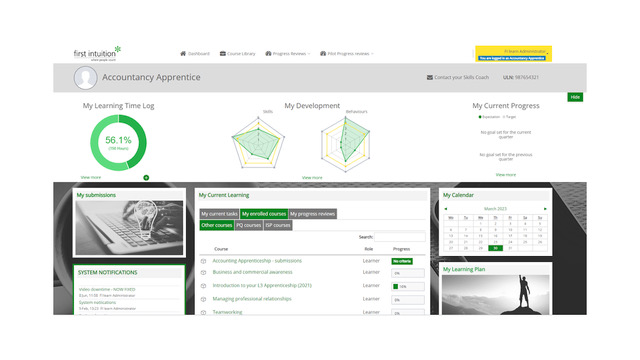Open the FI learn Administrator user menu
Image resolution: width=640 pixels, height=360 pixels.
point(526,51)
